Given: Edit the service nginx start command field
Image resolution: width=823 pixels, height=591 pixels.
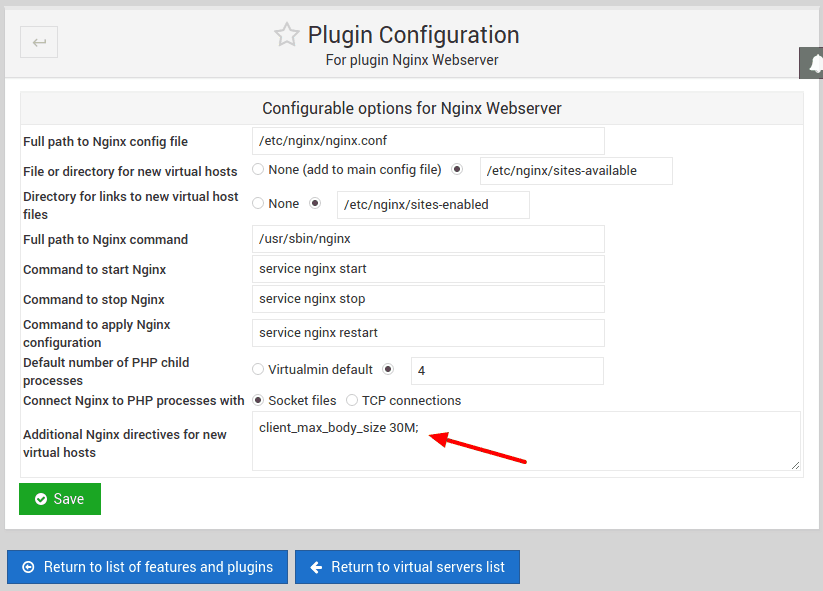Looking at the screenshot, I should (428, 269).
